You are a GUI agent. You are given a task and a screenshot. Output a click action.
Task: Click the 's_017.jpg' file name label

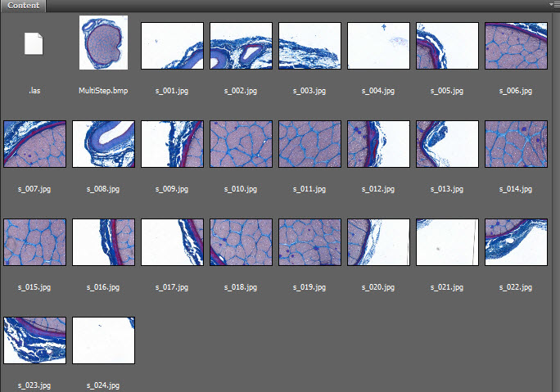(172, 287)
